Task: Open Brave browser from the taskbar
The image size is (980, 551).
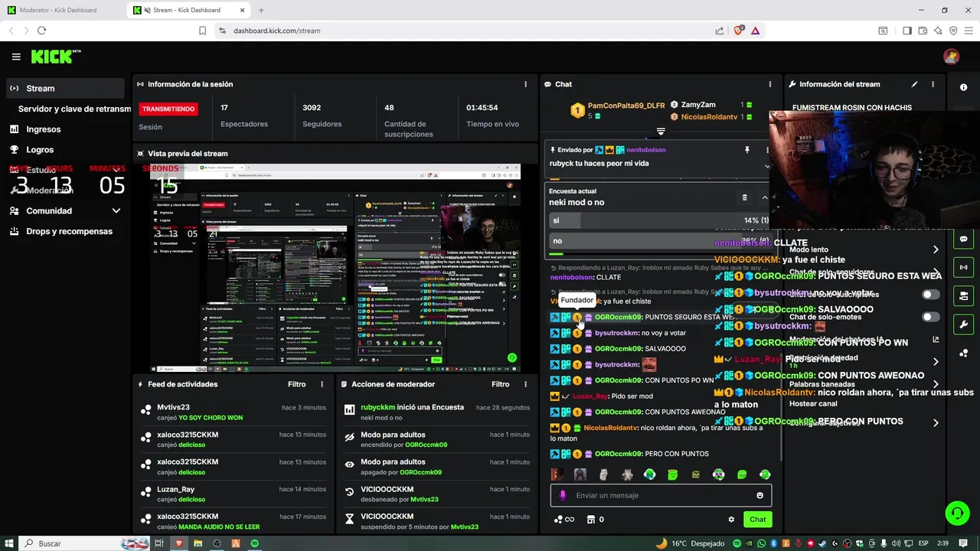Action: click(x=178, y=543)
